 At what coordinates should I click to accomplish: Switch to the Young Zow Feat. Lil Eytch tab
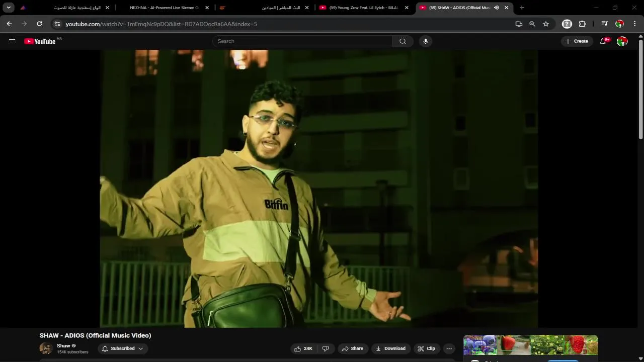coord(364,8)
